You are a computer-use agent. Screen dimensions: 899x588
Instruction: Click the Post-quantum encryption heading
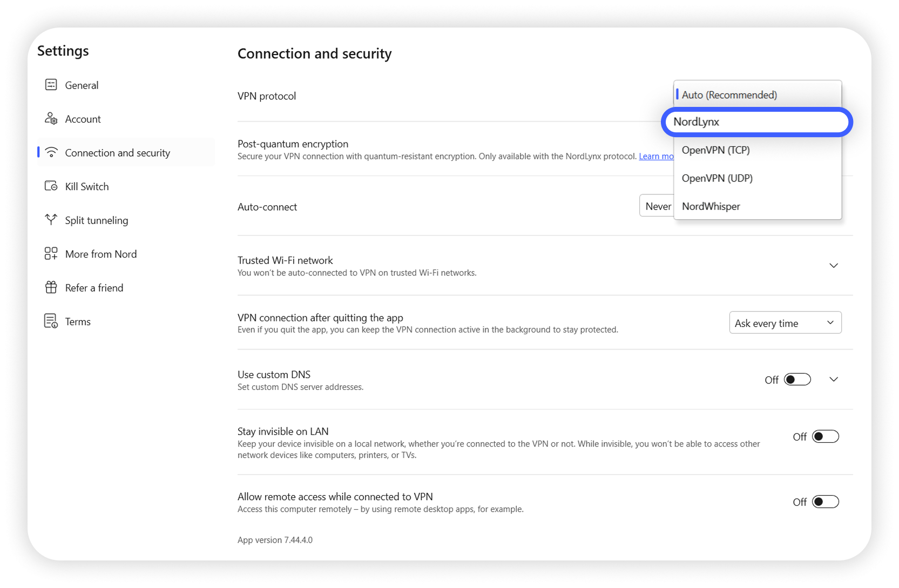(293, 144)
